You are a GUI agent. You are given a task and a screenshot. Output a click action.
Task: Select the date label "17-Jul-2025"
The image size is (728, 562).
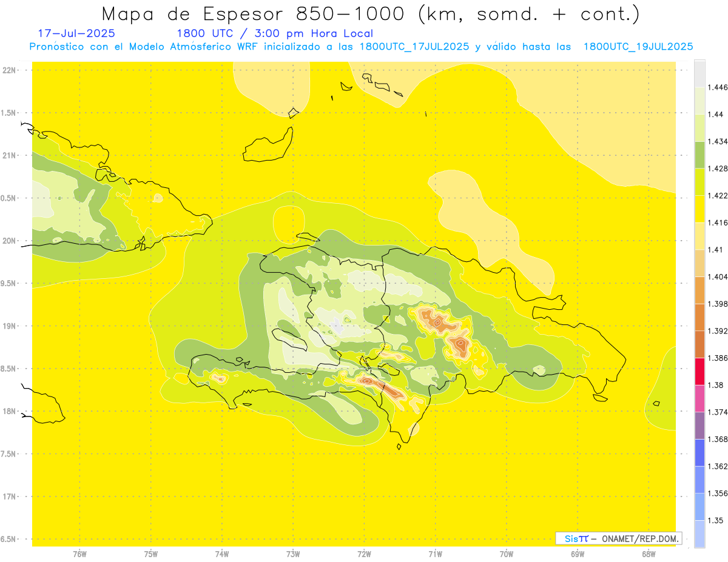coord(76,33)
